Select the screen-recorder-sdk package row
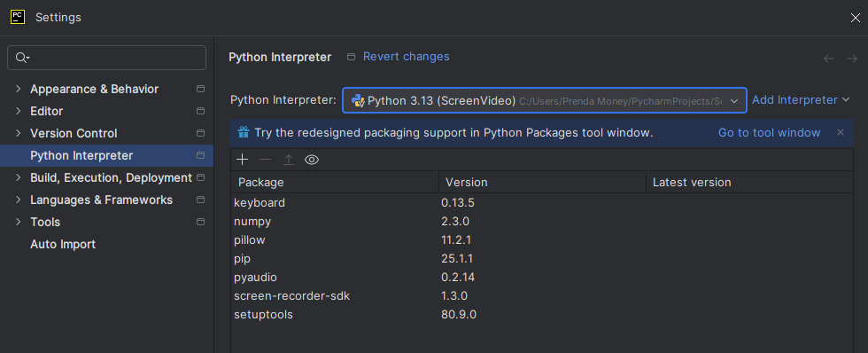Image resolution: width=868 pixels, height=353 pixels. pos(542,296)
